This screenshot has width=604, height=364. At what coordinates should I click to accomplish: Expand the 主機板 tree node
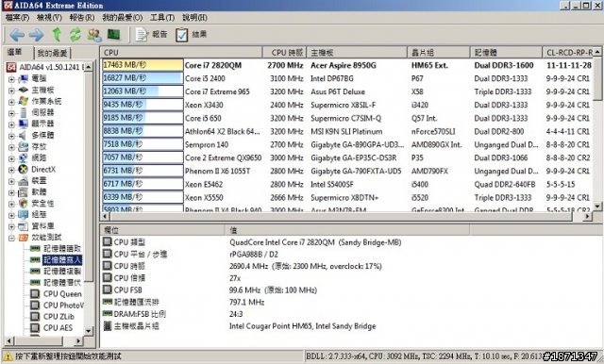tap(11, 91)
